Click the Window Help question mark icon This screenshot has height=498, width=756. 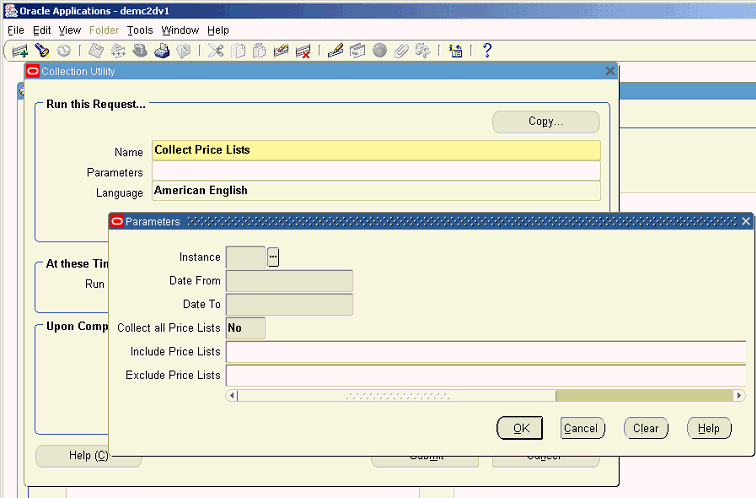487,50
